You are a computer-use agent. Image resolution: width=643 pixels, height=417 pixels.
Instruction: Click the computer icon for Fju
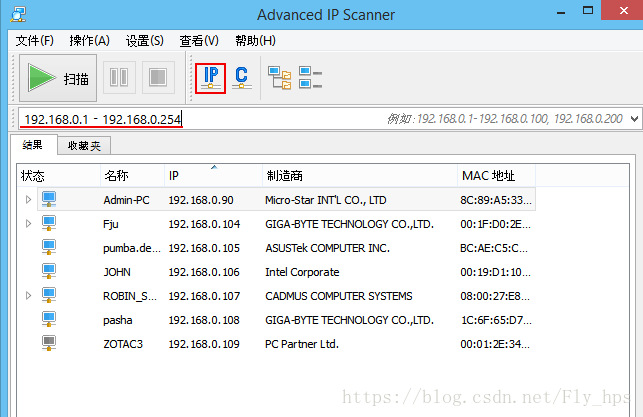point(49,223)
